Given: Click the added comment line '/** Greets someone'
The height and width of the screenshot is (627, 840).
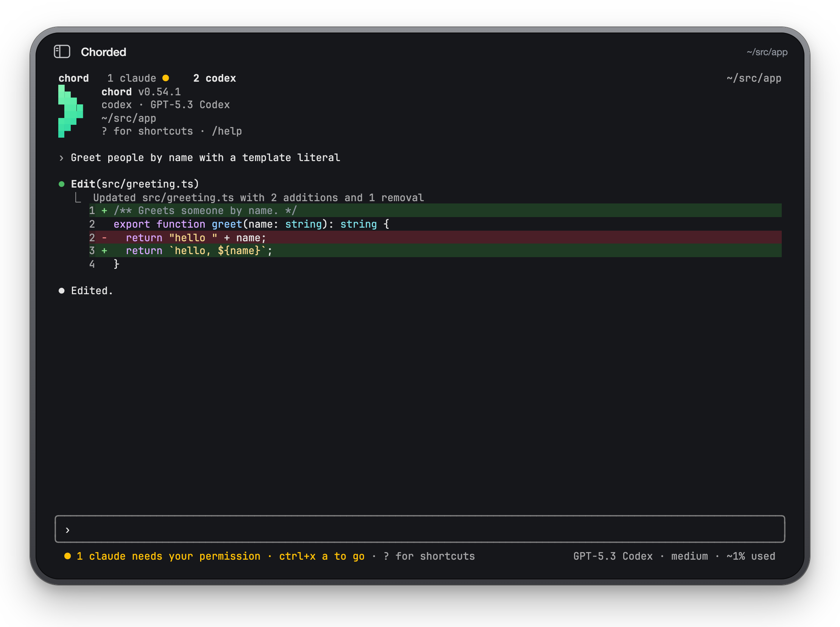Looking at the screenshot, I should coord(435,211).
